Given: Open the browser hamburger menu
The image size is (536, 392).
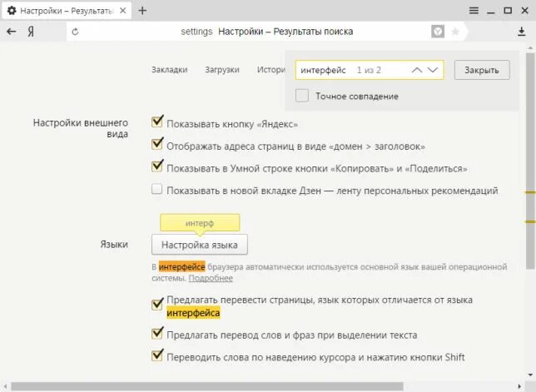Looking at the screenshot, I should click(474, 11).
